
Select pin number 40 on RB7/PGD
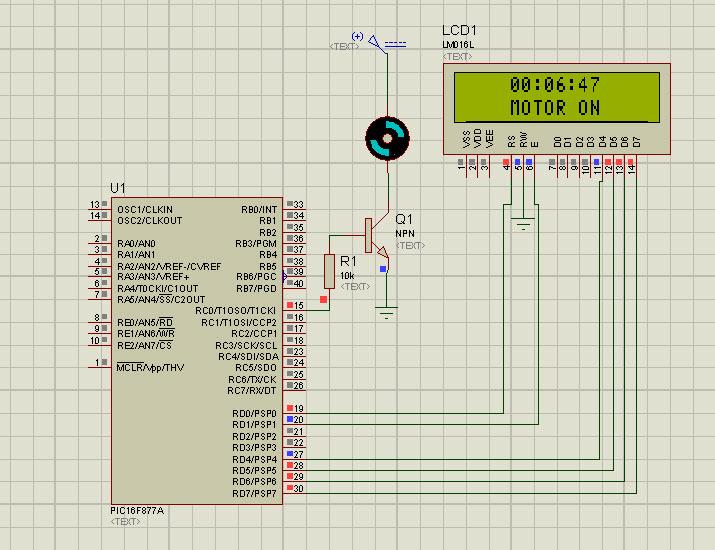click(299, 284)
